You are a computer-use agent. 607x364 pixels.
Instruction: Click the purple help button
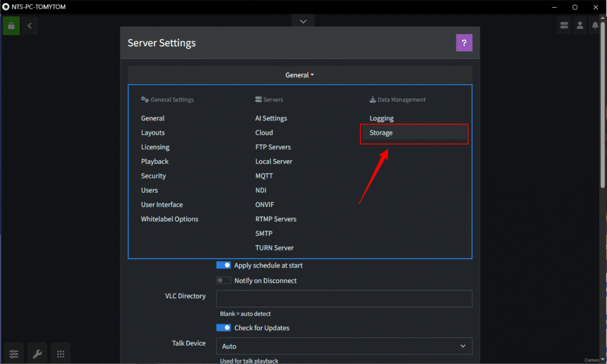(464, 43)
